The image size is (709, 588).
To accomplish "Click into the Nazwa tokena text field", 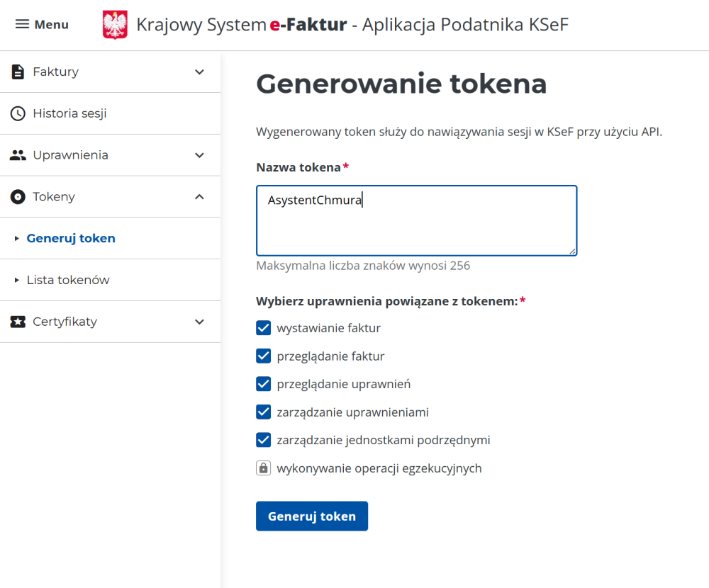I will (x=416, y=220).
